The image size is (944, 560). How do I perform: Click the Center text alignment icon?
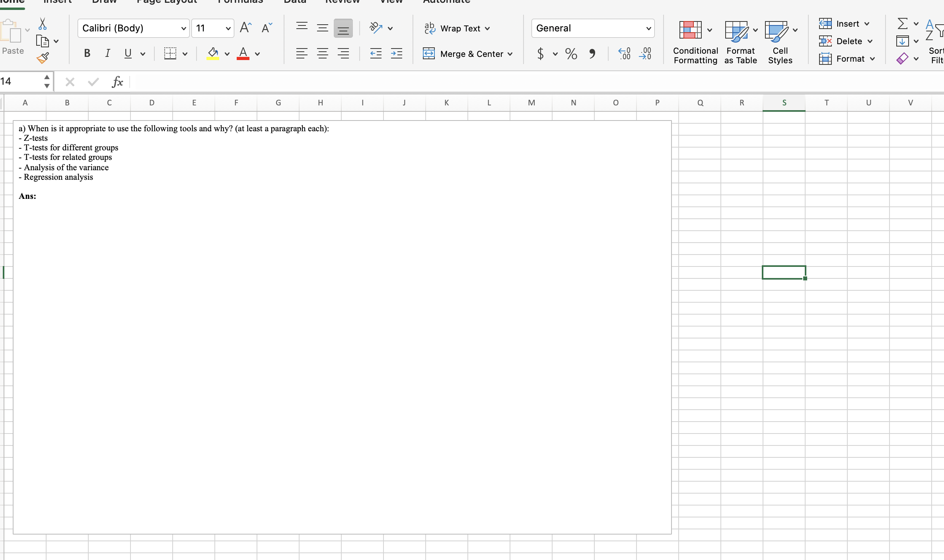tap(322, 54)
